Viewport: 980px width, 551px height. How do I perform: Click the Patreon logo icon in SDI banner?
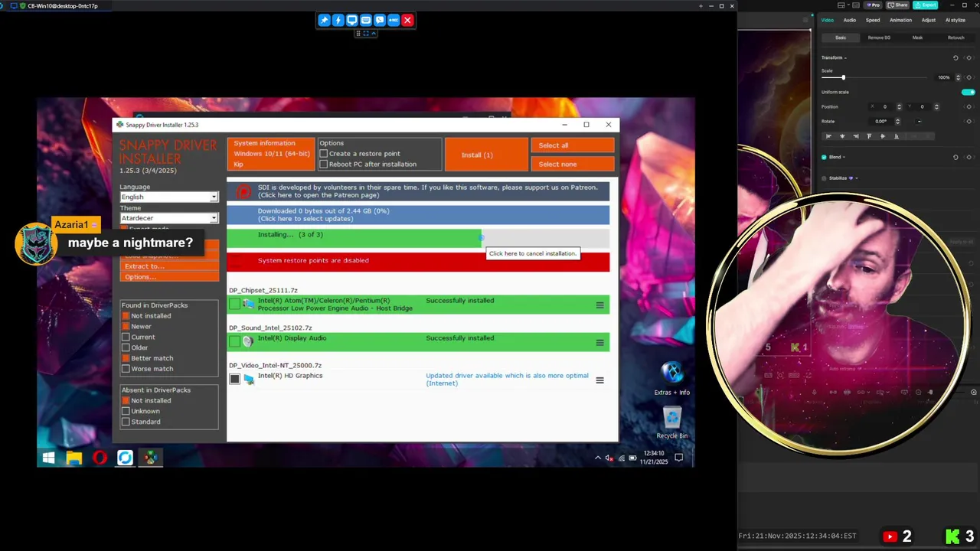(243, 191)
